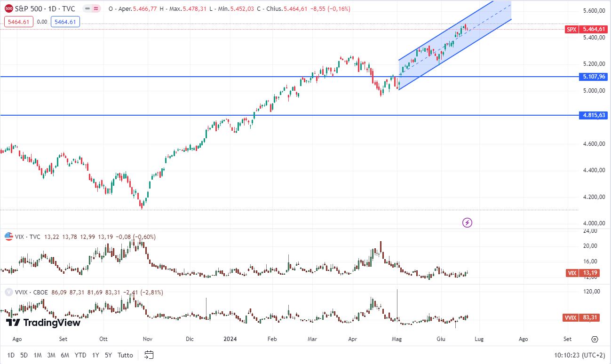Open the S&P 500 symbol title
The width and height of the screenshot is (611, 364).
45,8
